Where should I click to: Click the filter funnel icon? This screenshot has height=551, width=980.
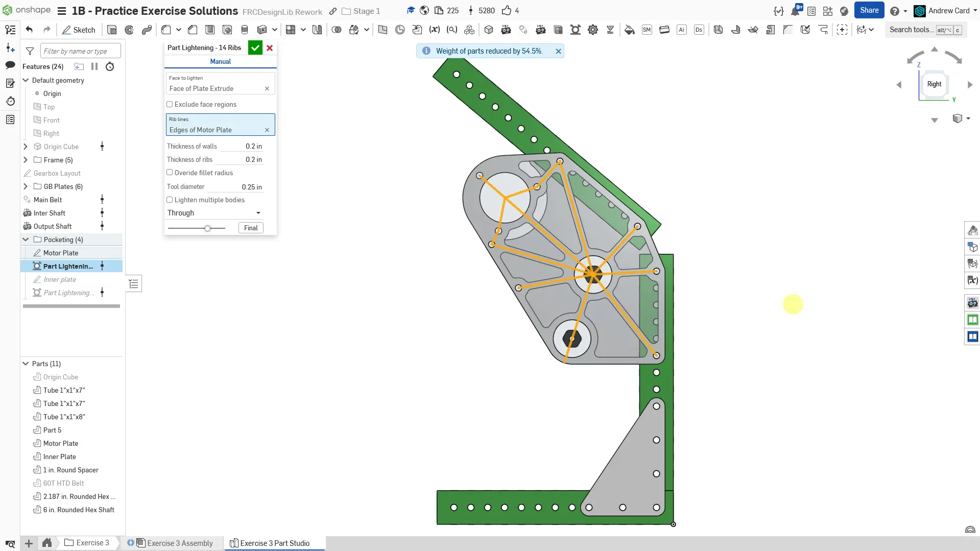[x=30, y=51]
